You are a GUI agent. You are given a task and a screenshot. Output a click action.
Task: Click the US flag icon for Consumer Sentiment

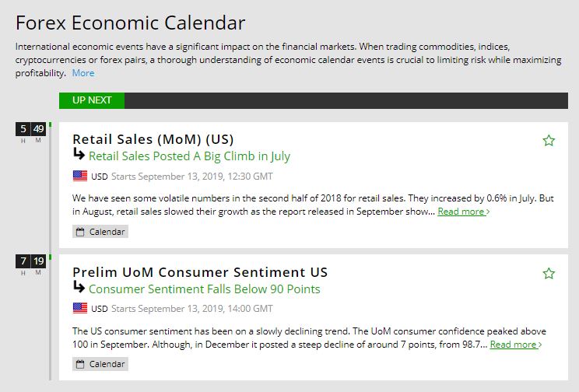point(80,309)
